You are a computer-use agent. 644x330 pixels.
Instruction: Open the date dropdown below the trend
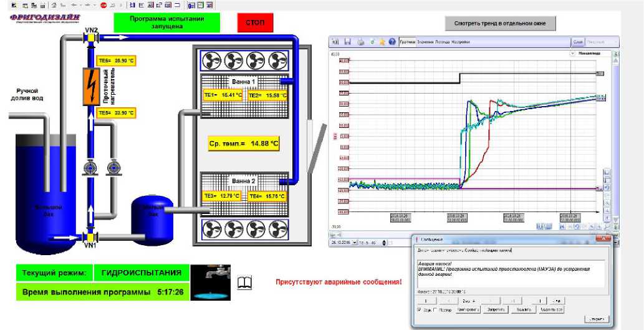pyautogui.click(x=355, y=241)
